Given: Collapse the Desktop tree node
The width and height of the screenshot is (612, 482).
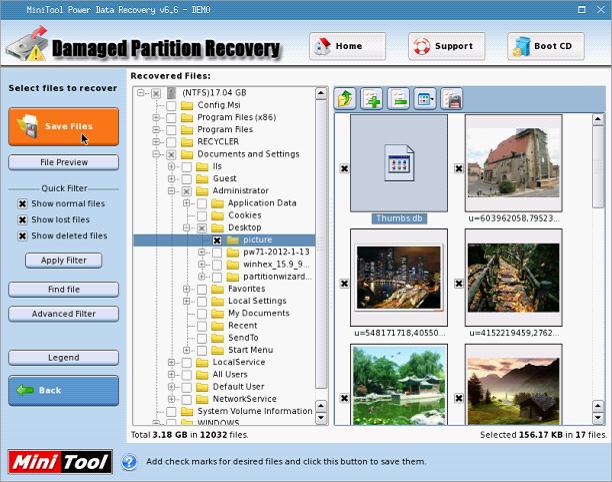Looking at the screenshot, I should (187, 228).
